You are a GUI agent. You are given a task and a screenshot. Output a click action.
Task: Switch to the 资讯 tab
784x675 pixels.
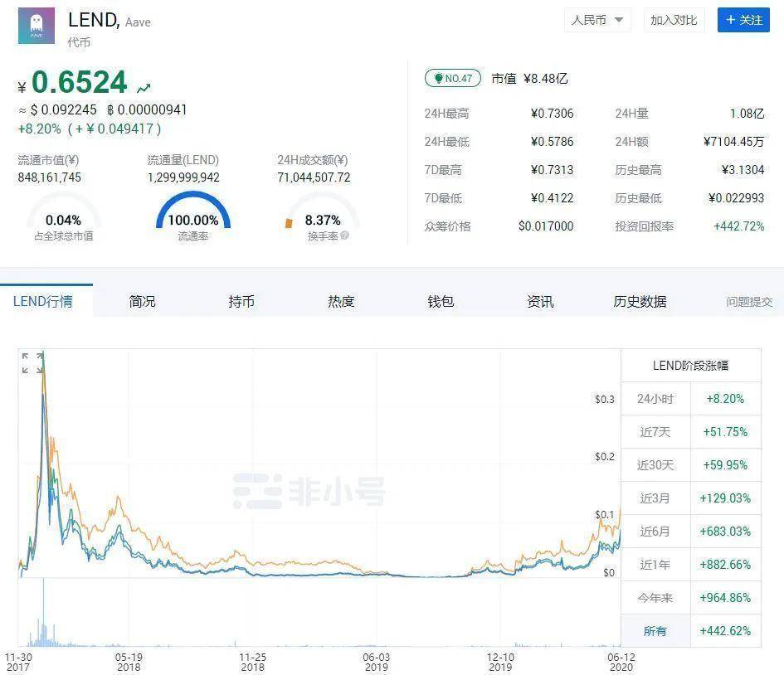click(540, 301)
